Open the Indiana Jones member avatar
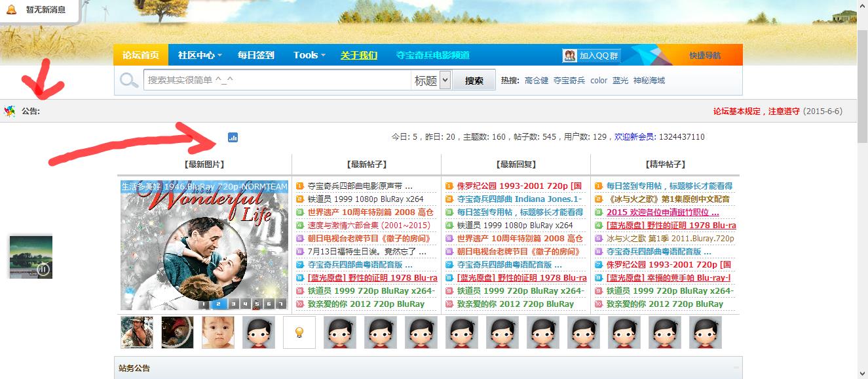Screen dimensions: 868x379 (x=137, y=332)
